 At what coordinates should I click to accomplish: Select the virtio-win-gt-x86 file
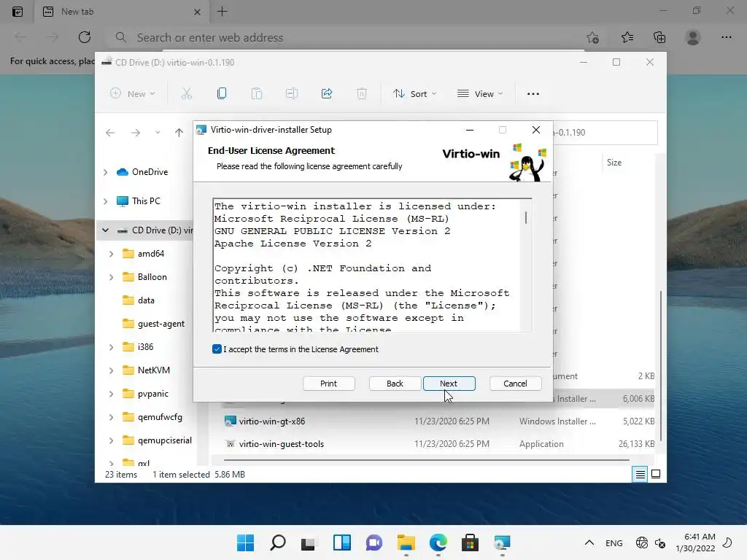pyautogui.click(x=272, y=421)
